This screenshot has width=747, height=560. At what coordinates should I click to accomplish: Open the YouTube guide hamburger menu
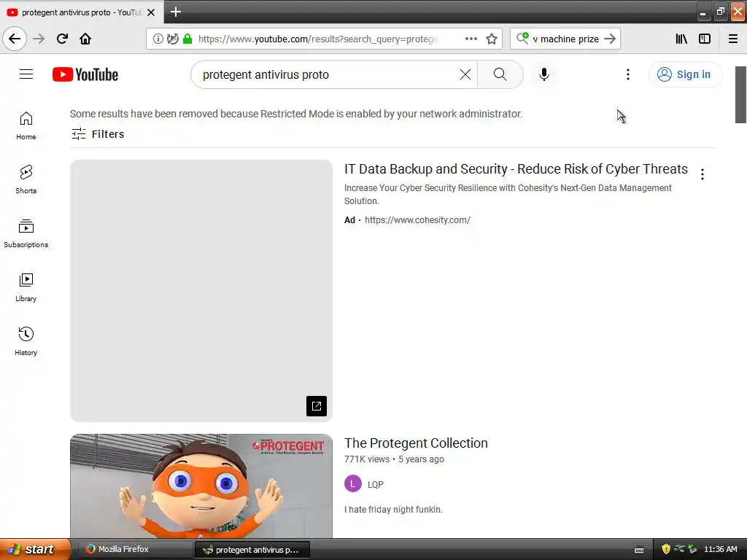click(26, 74)
